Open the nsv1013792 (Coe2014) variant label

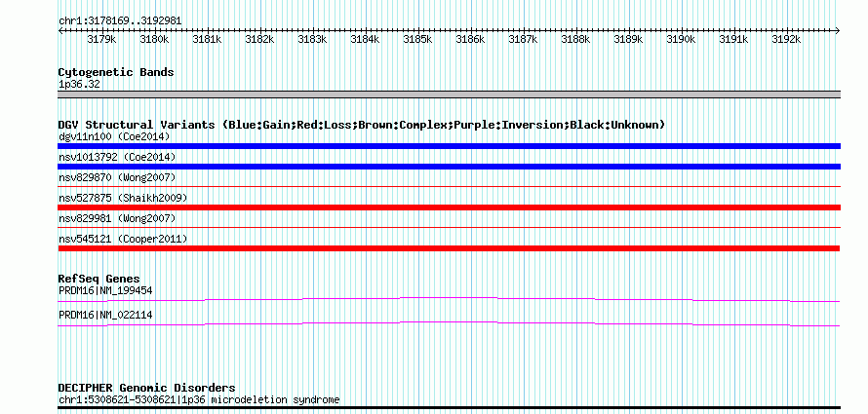(x=117, y=158)
